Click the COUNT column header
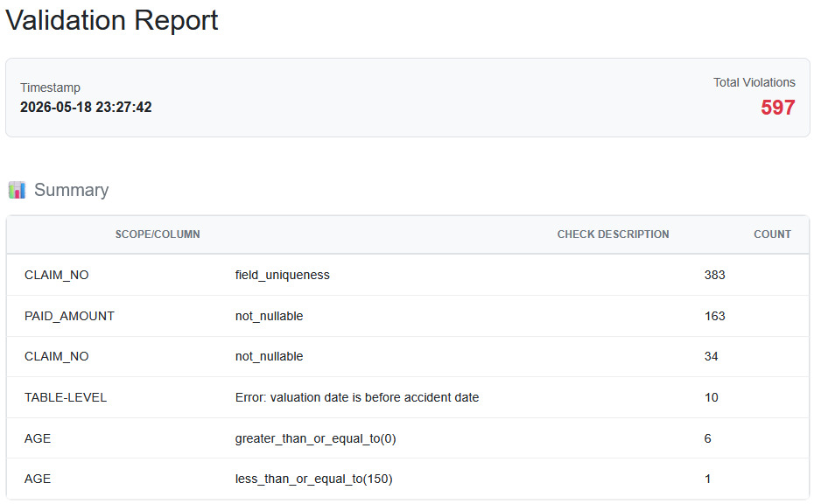The image size is (814, 504). (773, 234)
